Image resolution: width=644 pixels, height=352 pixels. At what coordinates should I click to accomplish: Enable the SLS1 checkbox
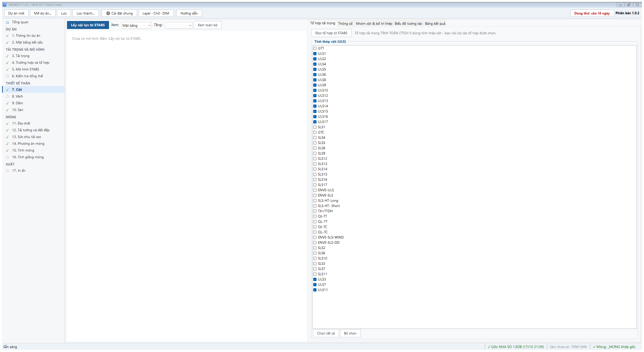tap(315, 127)
